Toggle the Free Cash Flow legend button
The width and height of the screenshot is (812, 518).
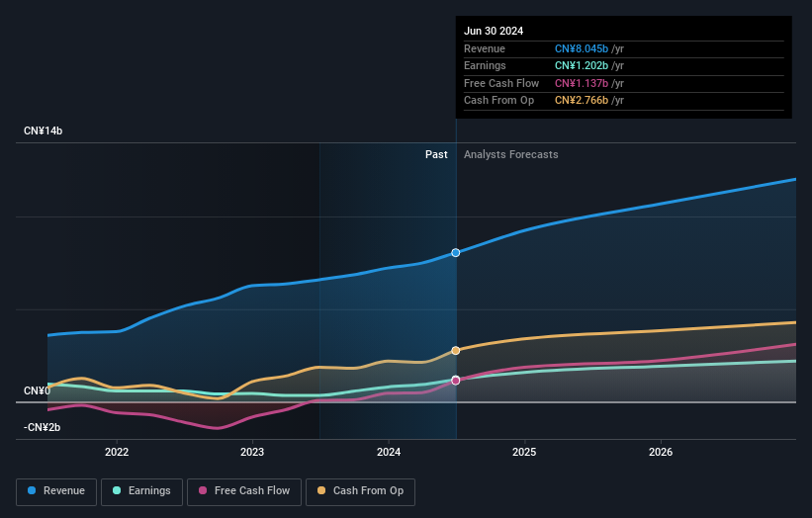tap(244, 491)
